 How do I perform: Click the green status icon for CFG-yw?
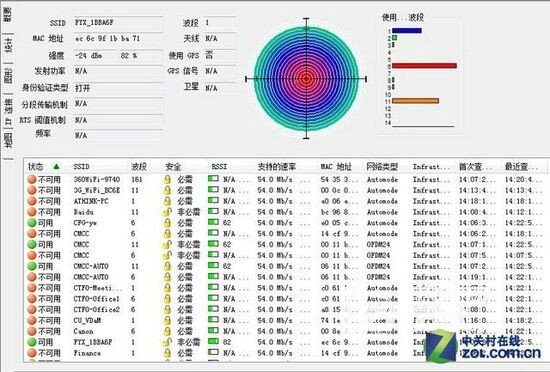coord(32,223)
